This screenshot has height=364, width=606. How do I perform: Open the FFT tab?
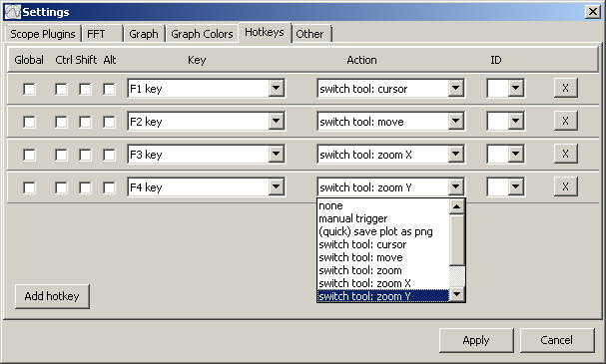(x=103, y=34)
